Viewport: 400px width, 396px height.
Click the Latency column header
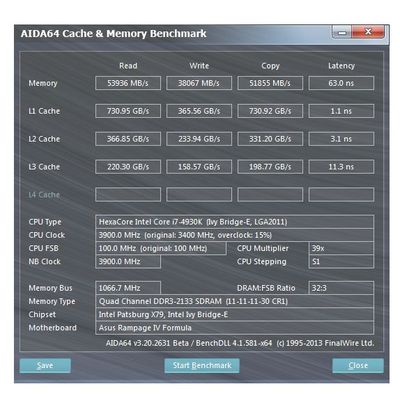(341, 66)
